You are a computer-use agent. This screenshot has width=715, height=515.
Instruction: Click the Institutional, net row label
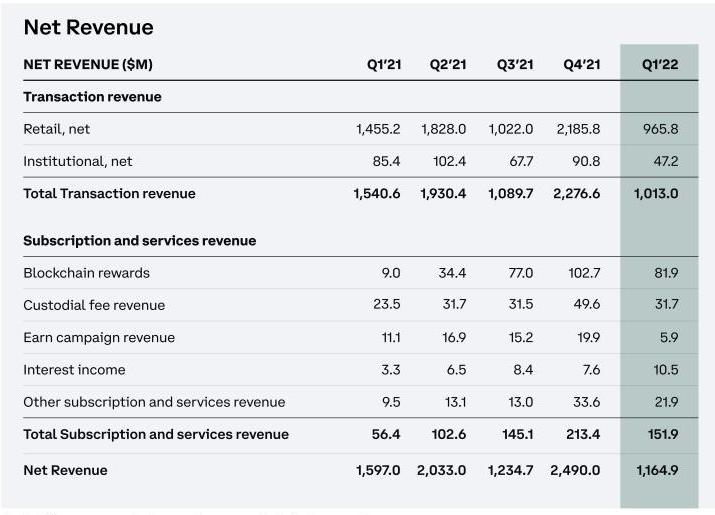[77, 161]
